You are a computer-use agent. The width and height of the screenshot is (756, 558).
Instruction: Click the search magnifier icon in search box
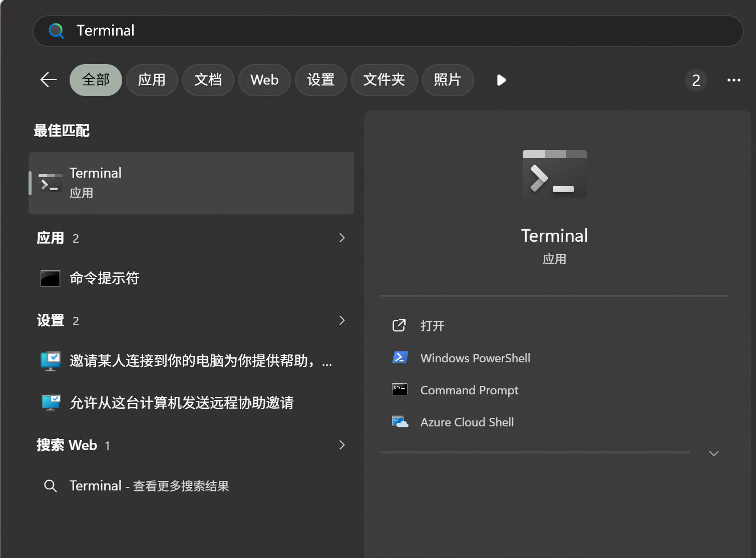56,31
